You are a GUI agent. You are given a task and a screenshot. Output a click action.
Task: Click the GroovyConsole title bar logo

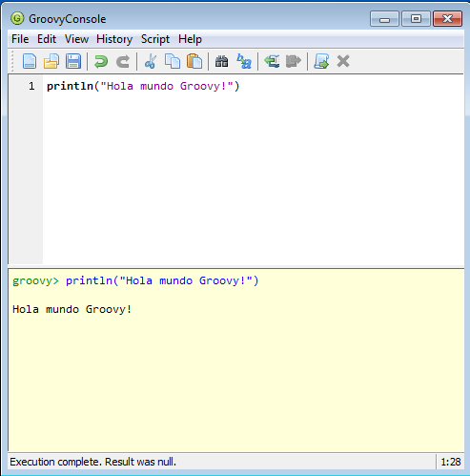pos(17,18)
